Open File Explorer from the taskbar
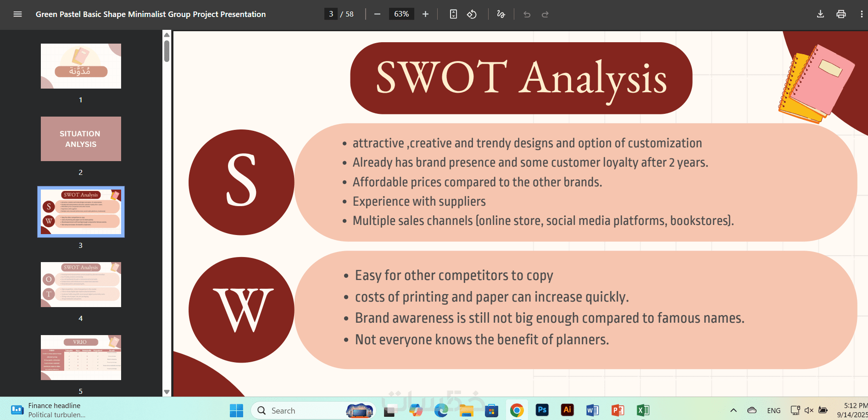This screenshot has height=420, width=868. pos(466,410)
